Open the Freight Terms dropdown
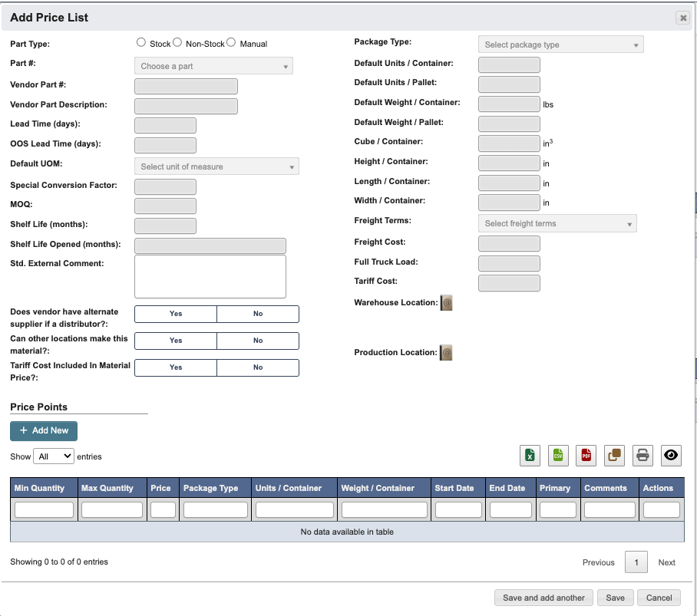697x616 pixels. 557,223
